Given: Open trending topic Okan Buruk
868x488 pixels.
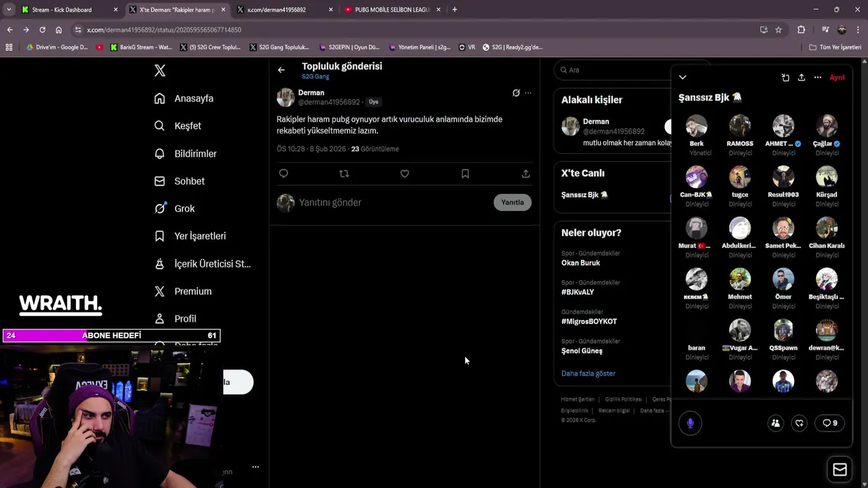Looking at the screenshot, I should tap(580, 263).
